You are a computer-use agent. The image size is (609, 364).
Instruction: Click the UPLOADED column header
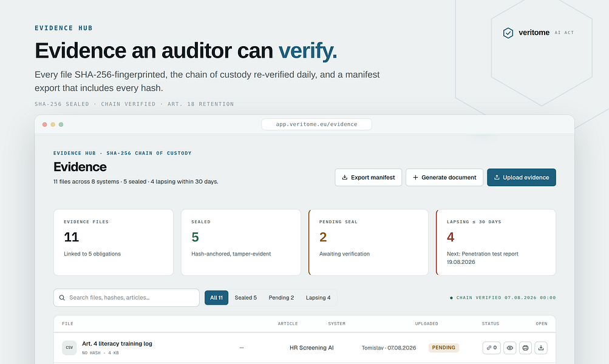click(x=426, y=323)
